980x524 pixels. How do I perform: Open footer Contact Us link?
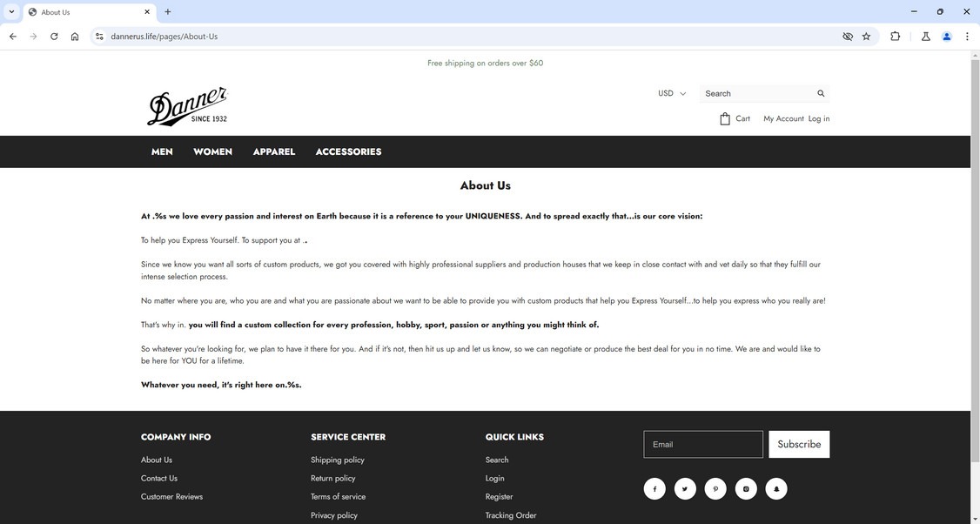tap(158, 479)
